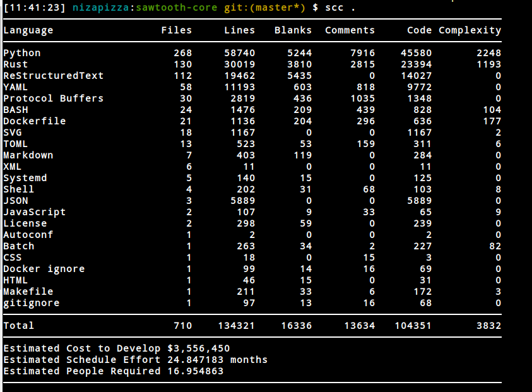
Task: Click the total code value 104351
Action: (x=413, y=326)
